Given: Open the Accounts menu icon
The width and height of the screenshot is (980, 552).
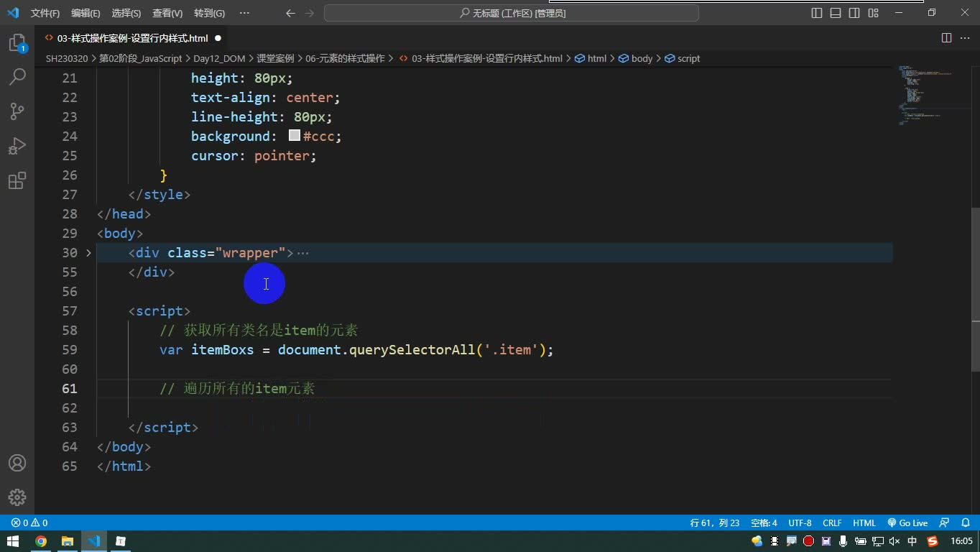Looking at the screenshot, I should coord(17,463).
